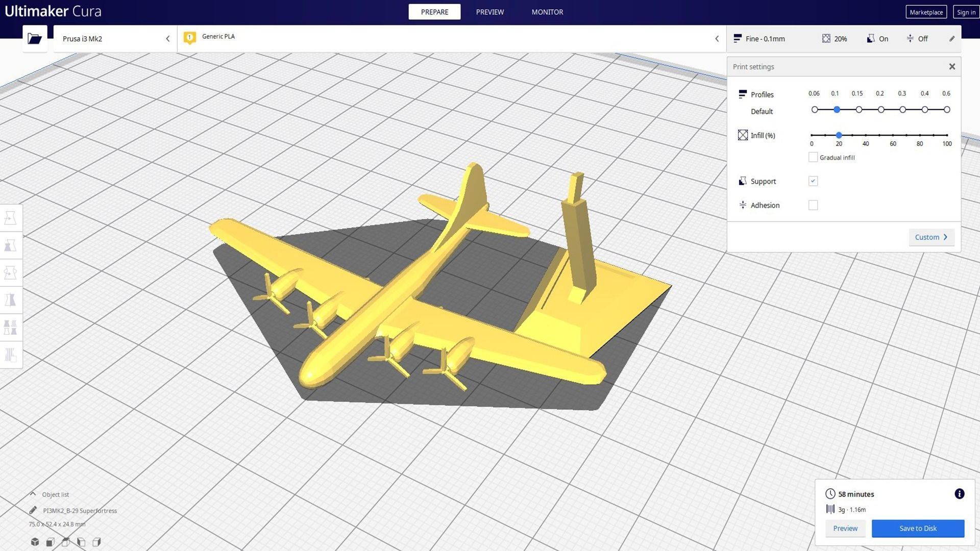The width and height of the screenshot is (980, 551).
Task: Click the Support icon in print settings
Action: (743, 181)
